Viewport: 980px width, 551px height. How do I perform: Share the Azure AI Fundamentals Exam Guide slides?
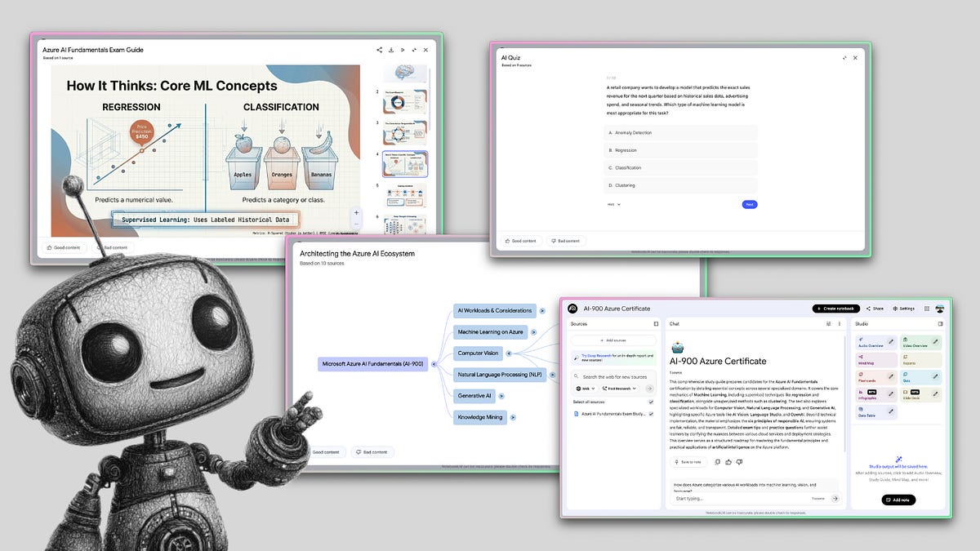pos(380,50)
